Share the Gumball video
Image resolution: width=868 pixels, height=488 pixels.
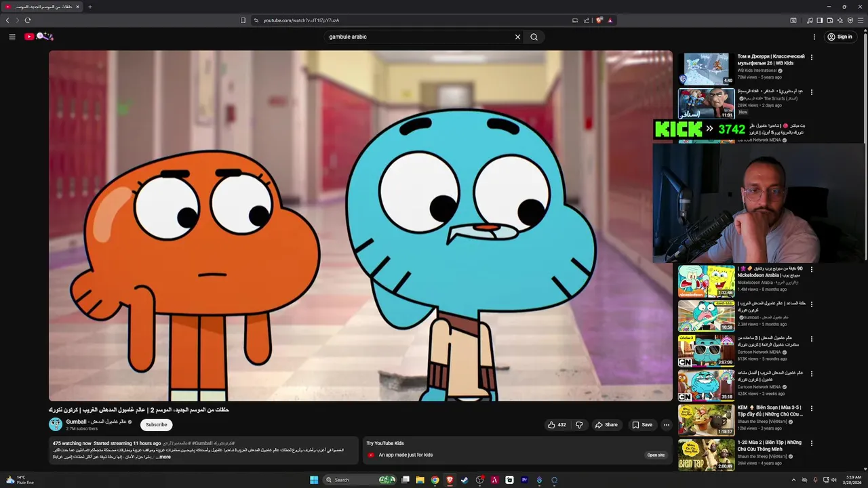[x=606, y=425]
